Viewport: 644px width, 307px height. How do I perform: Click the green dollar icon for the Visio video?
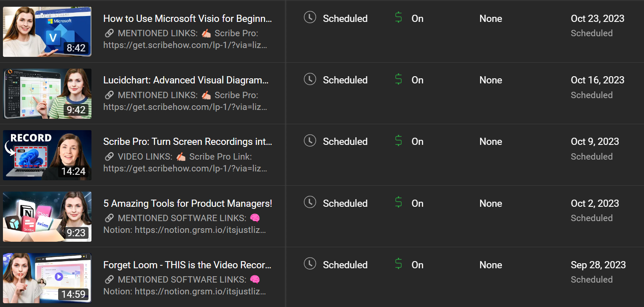(x=398, y=18)
